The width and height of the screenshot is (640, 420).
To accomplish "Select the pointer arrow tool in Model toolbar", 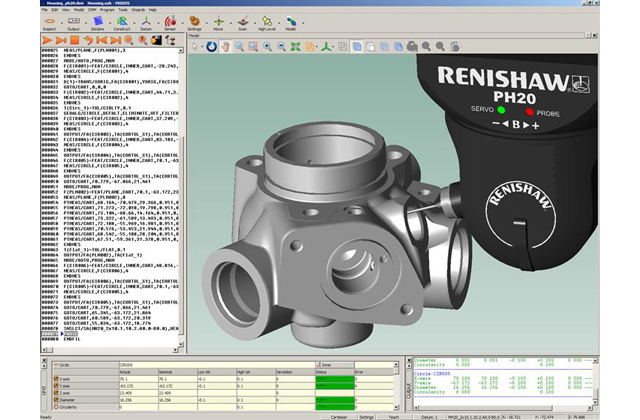I will pyautogui.click(x=195, y=47).
